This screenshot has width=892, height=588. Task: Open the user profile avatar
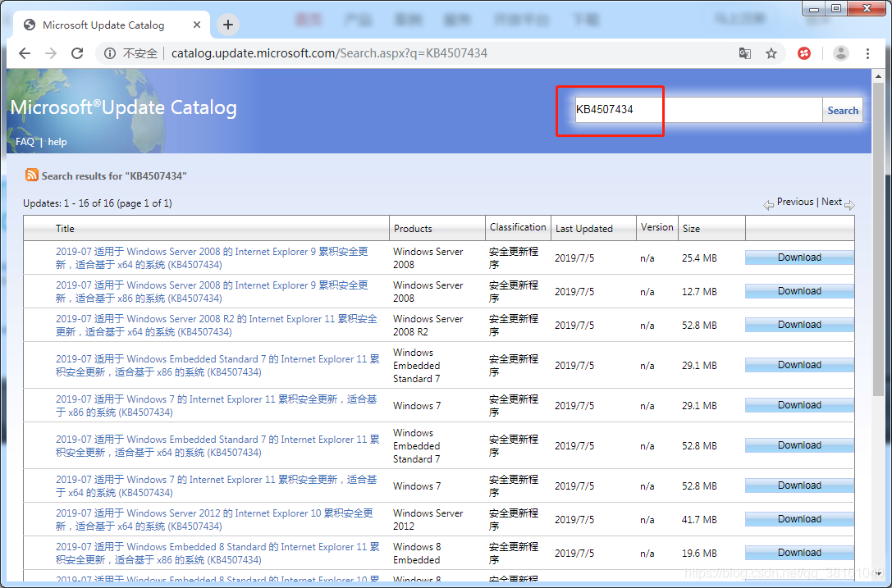[x=841, y=53]
